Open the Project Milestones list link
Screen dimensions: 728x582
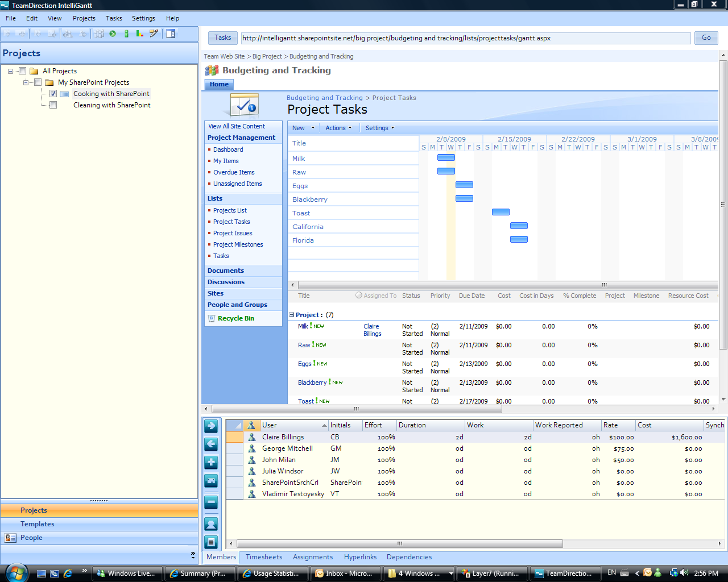click(238, 244)
